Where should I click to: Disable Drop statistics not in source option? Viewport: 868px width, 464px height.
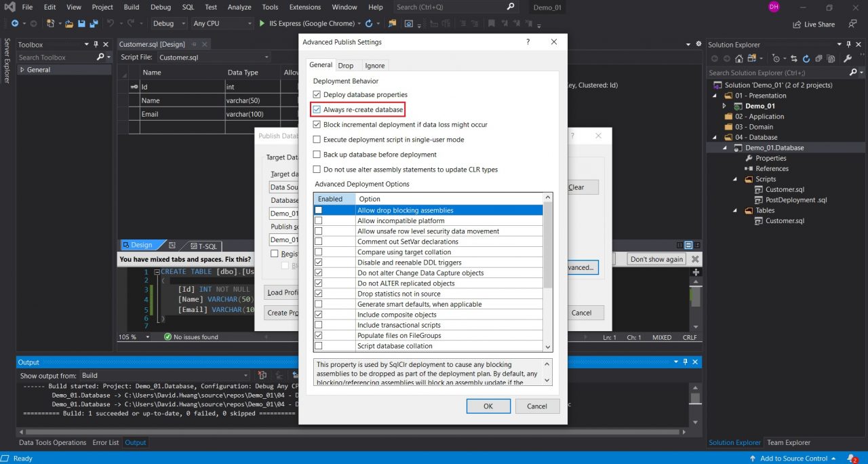click(319, 293)
